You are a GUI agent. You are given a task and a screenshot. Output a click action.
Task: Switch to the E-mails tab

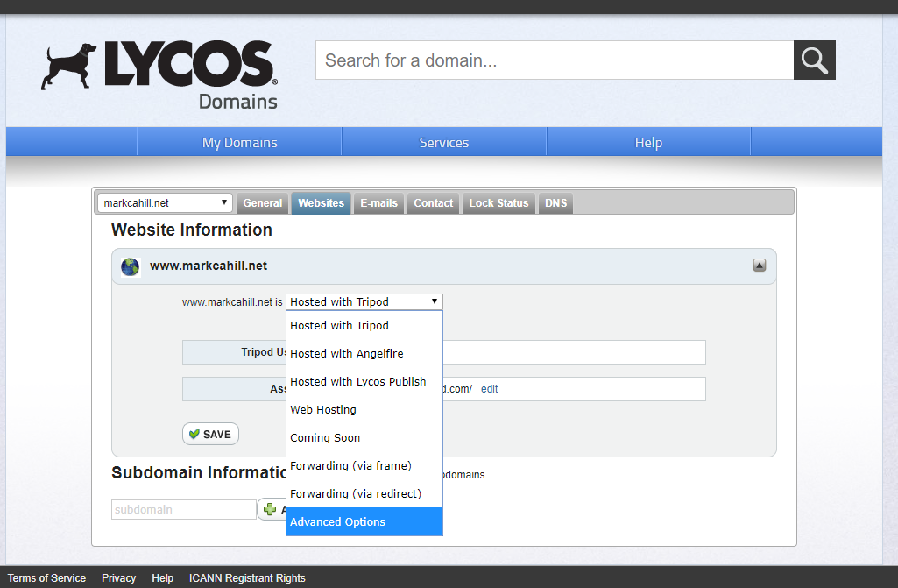(378, 202)
